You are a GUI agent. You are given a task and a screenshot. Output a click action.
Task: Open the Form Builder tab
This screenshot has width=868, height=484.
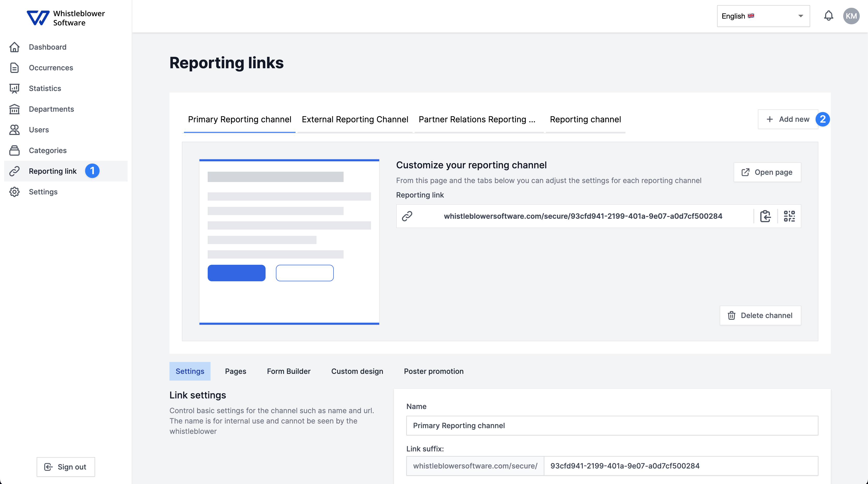[x=289, y=371]
